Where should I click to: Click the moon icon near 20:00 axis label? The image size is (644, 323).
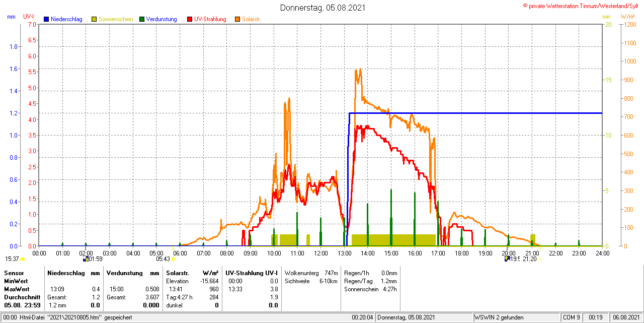click(507, 259)
